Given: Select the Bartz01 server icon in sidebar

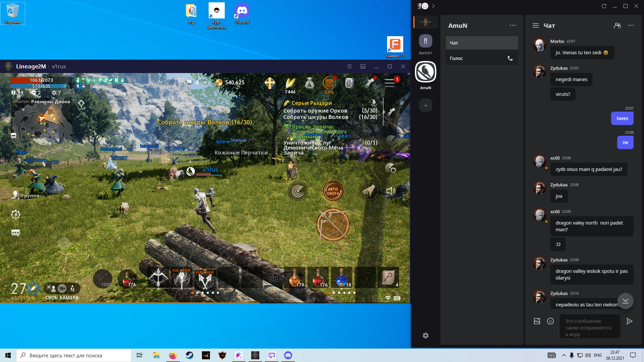Looking at the screenshot, I should (x=426, y=41).
